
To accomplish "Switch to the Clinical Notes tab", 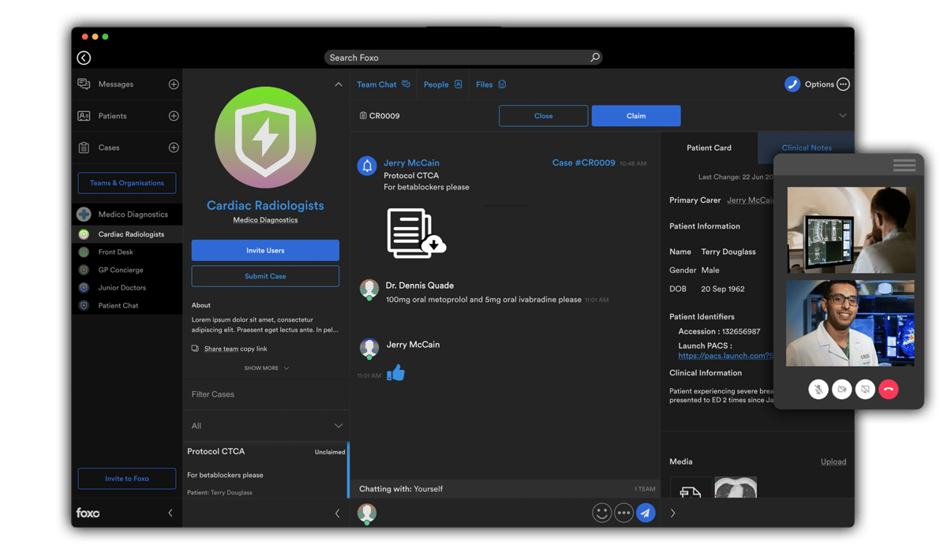I will (806, 147).
